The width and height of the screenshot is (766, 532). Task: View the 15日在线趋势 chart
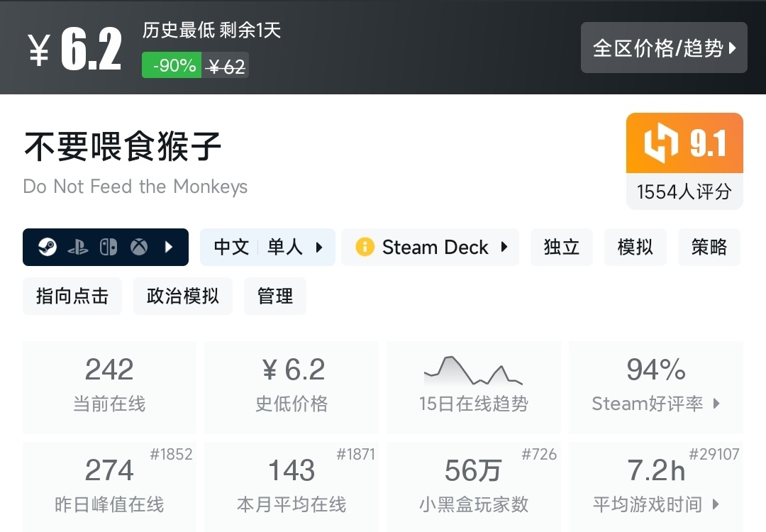pos(473,387)
